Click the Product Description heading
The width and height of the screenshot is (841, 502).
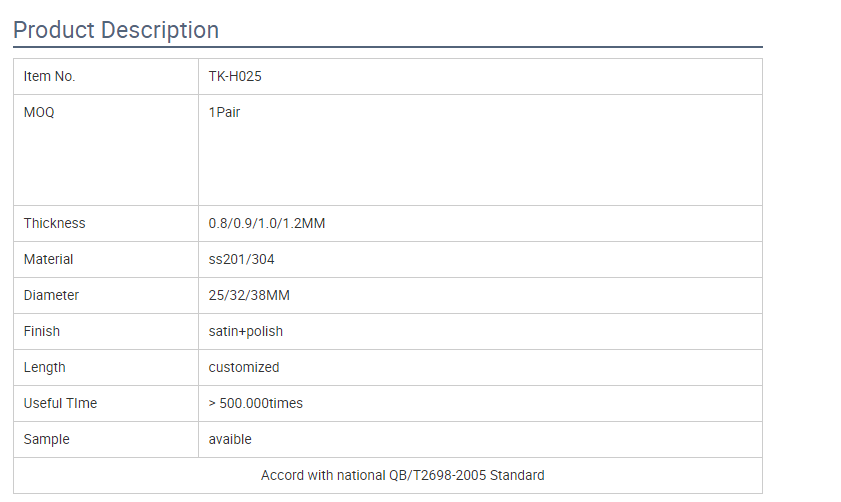pyautogui.click(x=116, y=30)
